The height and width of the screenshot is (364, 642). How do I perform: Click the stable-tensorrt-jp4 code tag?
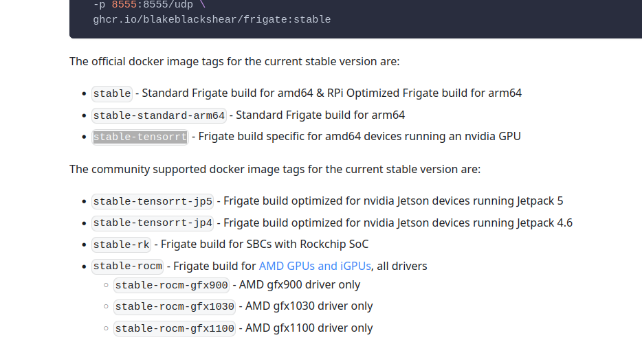pos(153,223)
